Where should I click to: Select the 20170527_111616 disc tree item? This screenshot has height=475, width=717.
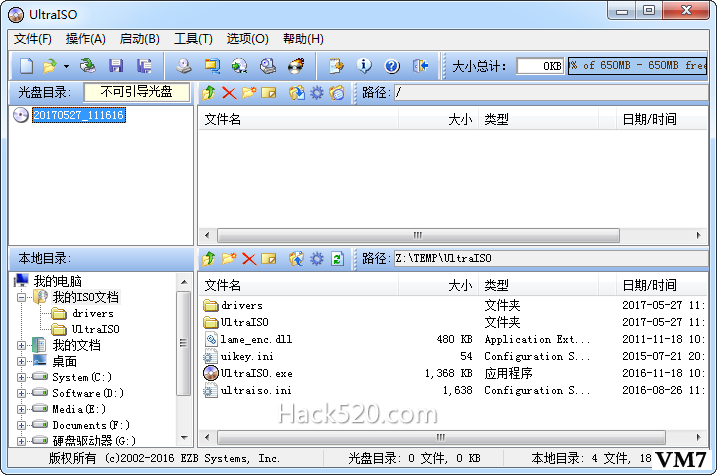point(79,115)
